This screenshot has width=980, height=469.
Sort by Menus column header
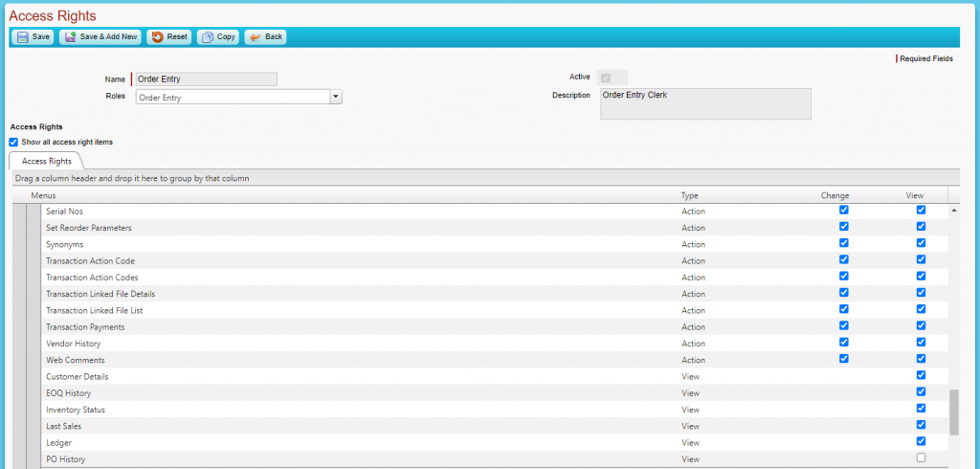coord(43,195)
